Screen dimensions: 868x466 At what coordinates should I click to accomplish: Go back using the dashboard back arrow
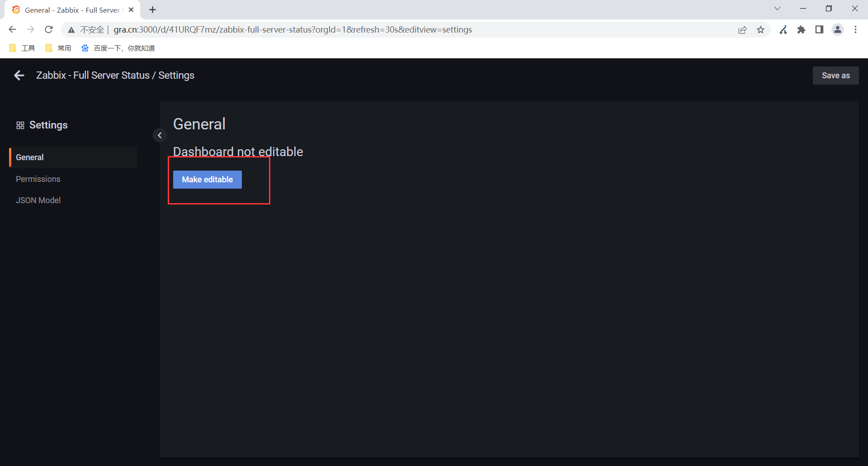pos(19,76)
